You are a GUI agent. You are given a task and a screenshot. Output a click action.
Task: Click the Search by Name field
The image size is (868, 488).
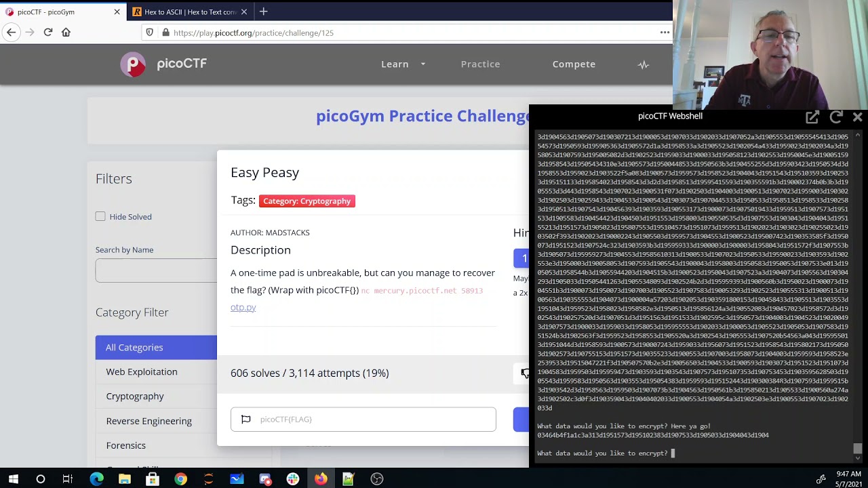[156, 270]
